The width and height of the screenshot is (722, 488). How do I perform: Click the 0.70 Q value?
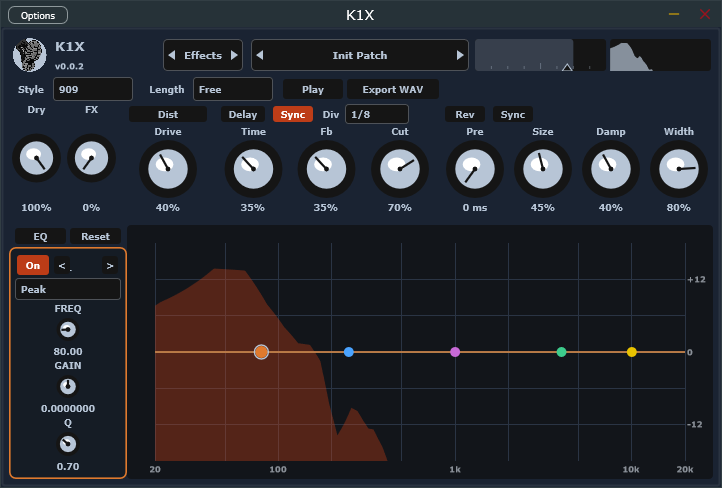tap(68, 466)
